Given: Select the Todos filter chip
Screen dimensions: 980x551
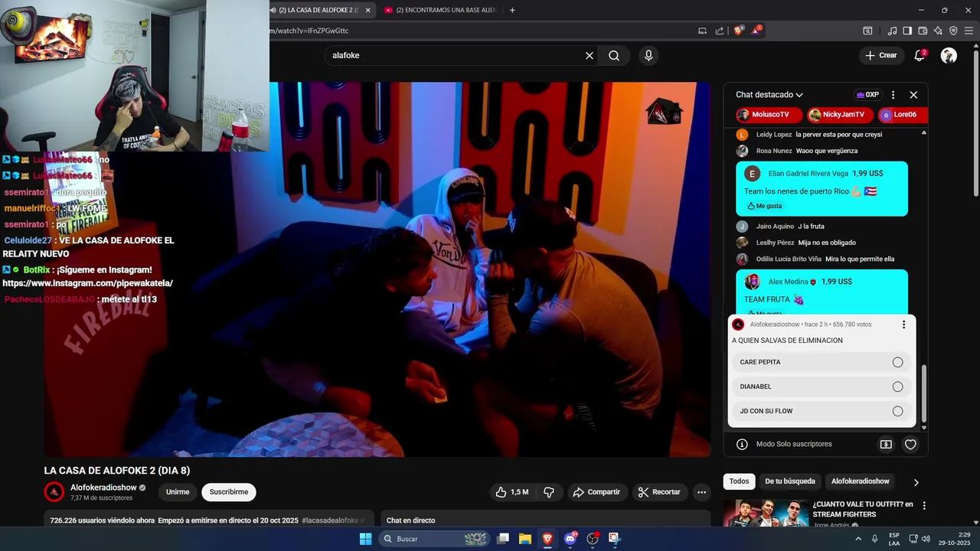Looking at the screenshot, I should pyautogui.click(x=739, y=481).
